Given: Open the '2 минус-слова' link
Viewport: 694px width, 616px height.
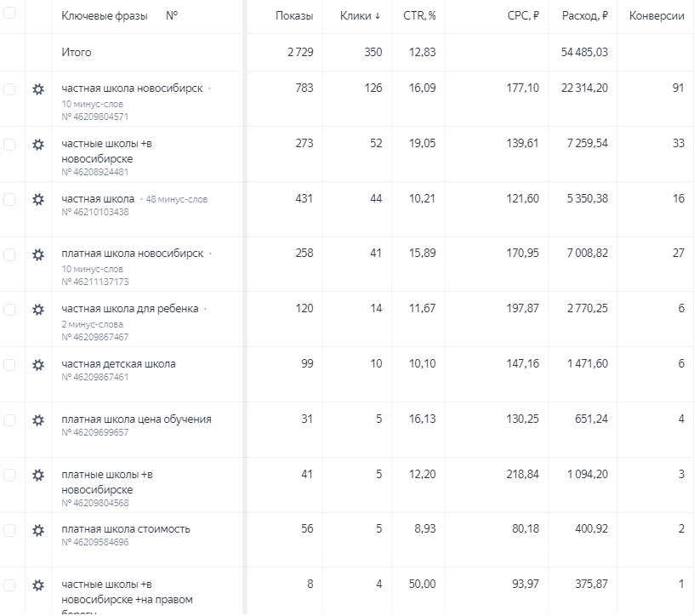Looking at the screenshot, I should [x=92, y=325].
